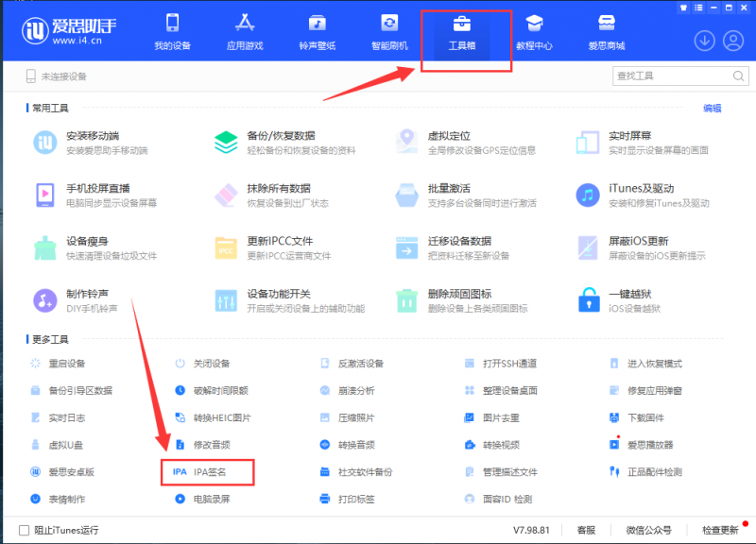Open the 教程中心 tab
This screenshot has width=756, height=544.
point(534,32)
